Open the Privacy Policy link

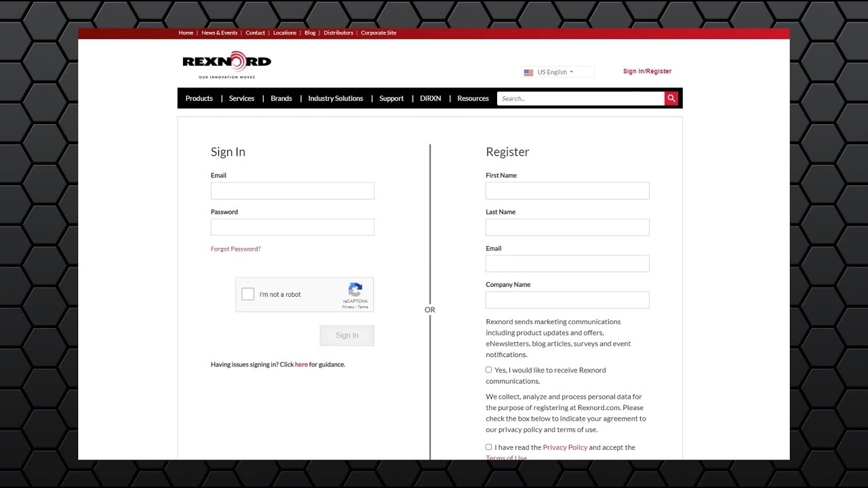coord(565,447)
